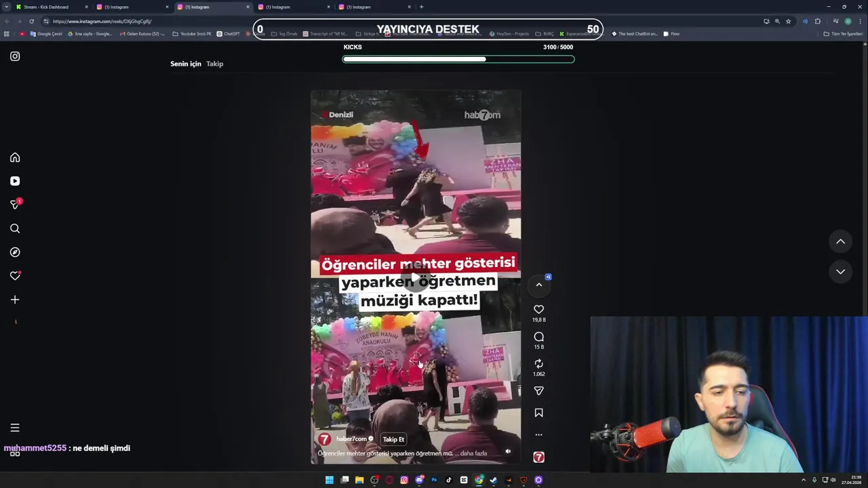Click the small up arrow above the like button
The width and height of the screenshot is (868, 488).
tap(539, 285)
